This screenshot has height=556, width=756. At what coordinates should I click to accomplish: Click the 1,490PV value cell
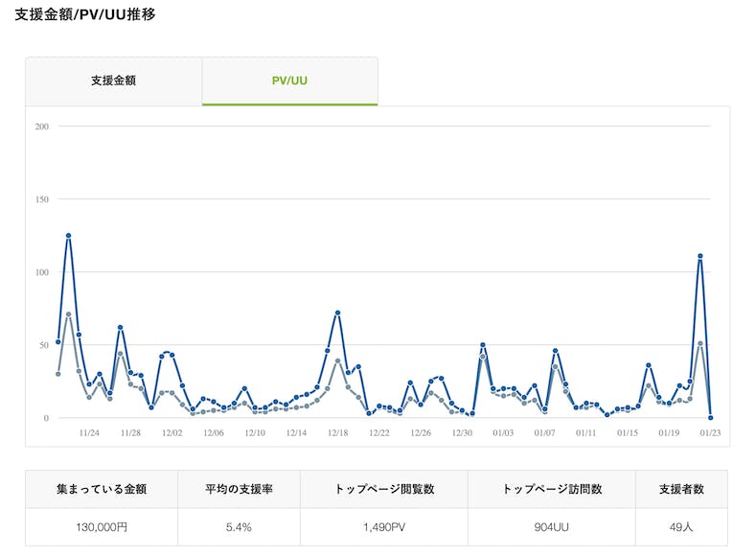coord(383,526)
